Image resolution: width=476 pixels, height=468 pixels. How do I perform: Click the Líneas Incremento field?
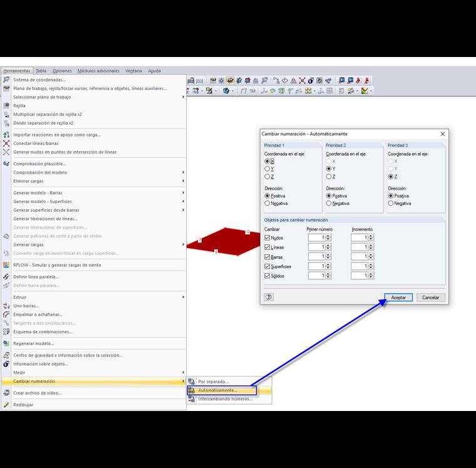tap(360, 247)
